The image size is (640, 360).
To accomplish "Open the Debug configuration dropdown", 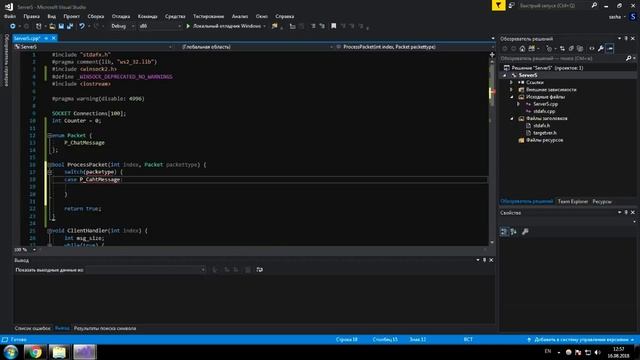I will 122,26.
